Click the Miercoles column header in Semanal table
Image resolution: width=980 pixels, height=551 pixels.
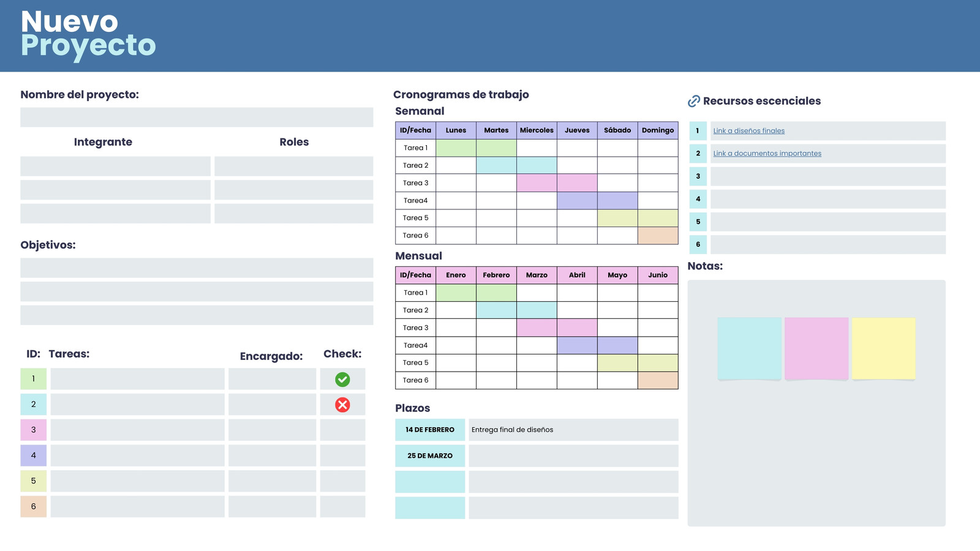[x=537, y=130]
